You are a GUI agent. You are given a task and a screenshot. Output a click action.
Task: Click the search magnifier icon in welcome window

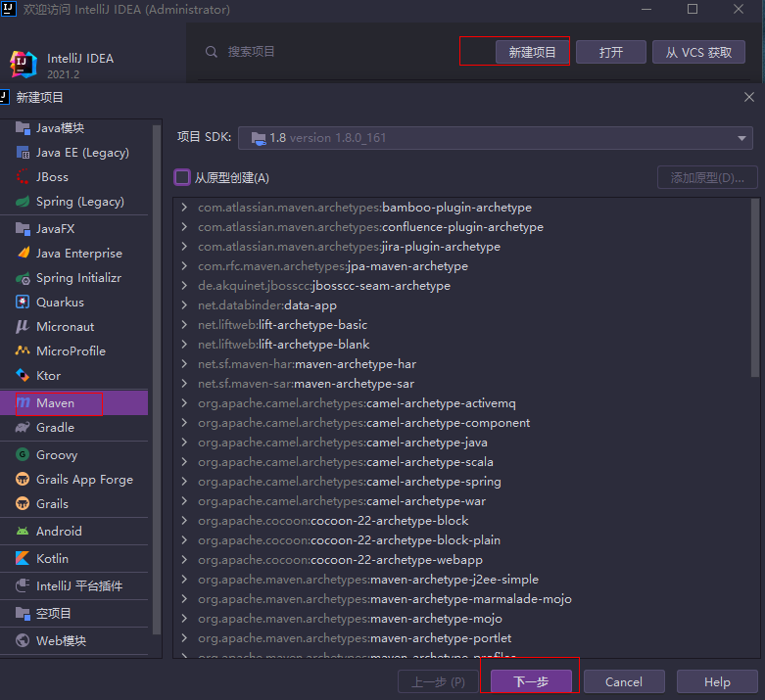coord(212,52)
